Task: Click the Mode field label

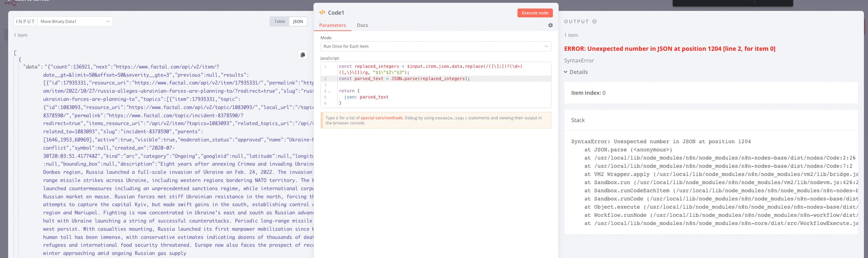Action: coord(326,38)
